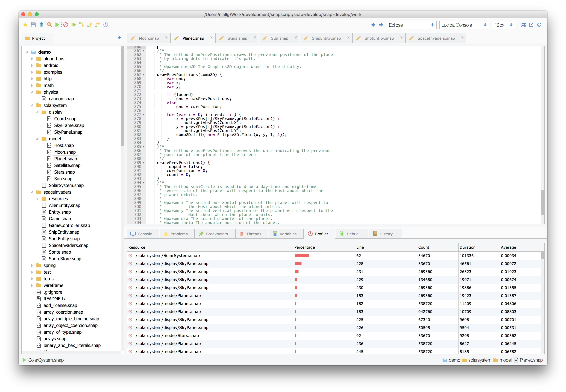Expand the algorithms folder in the tree
The image size is (566, 392).
32,59
